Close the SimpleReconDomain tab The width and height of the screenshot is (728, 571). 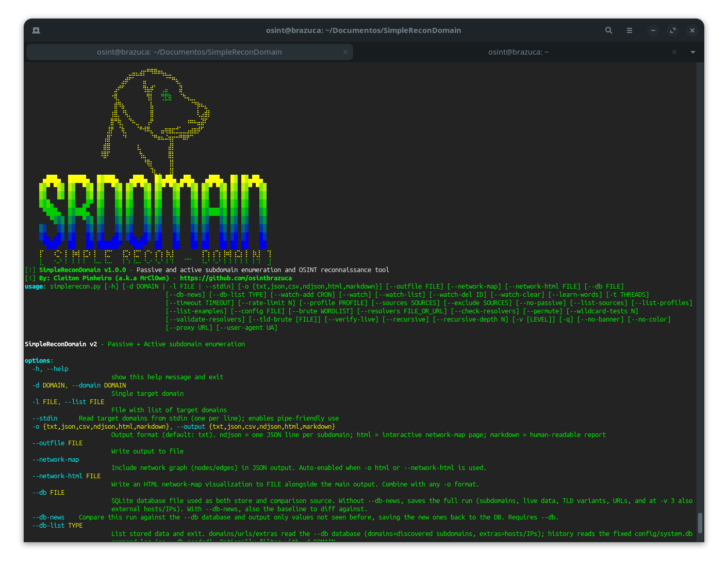345,52
